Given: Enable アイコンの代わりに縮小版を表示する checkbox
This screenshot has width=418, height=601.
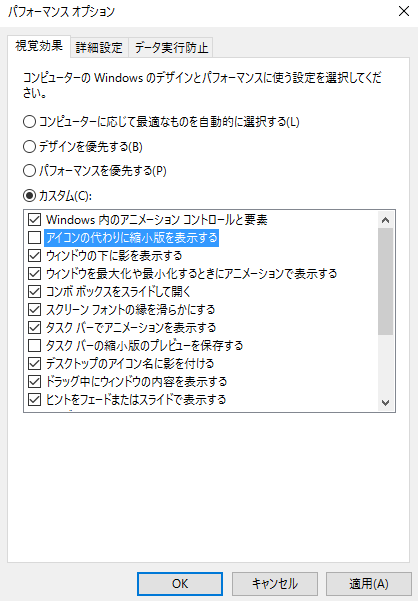Looking at the screenshot, I should (x=34, y=238).
